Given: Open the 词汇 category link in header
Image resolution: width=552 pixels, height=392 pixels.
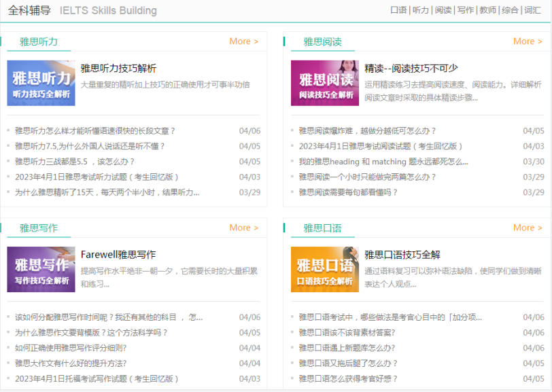Looking at the screenshot, I should point(533,10).
